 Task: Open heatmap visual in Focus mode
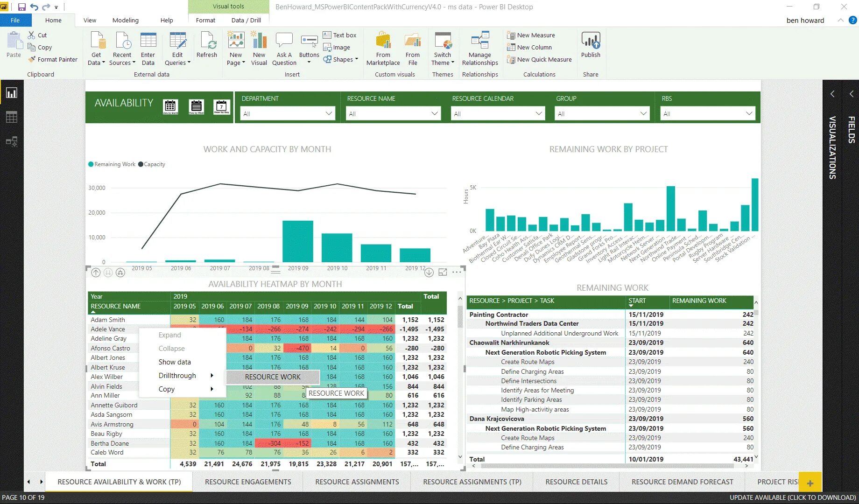tap(443, 272)
